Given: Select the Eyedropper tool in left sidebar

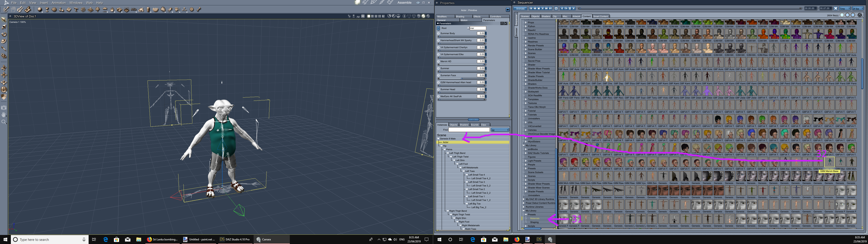Looking at the screenshot, I should [x=4, y=49].
